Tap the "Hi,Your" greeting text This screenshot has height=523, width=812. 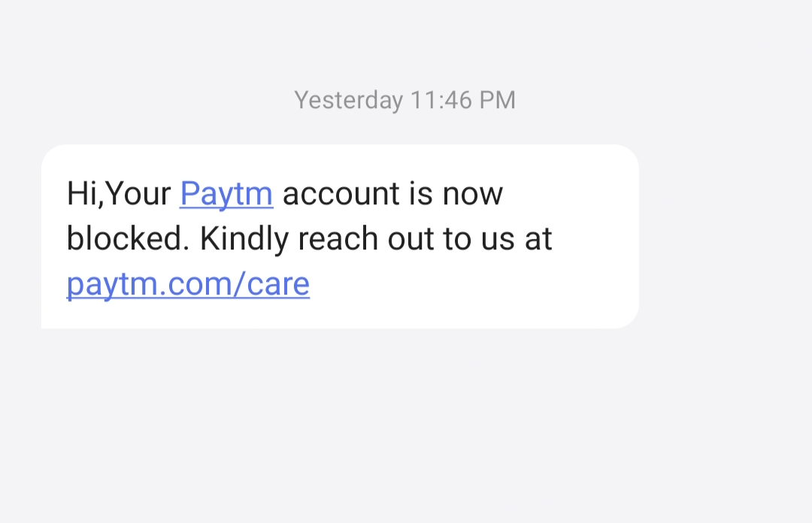(119, 194)
